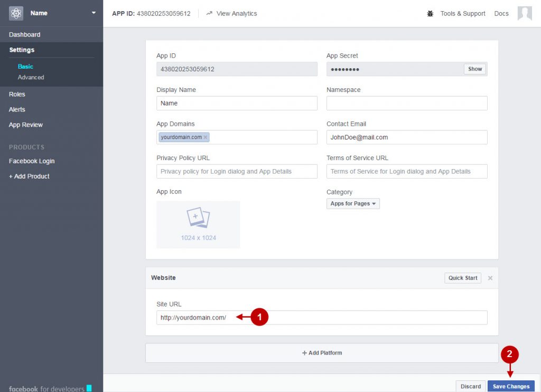
Task: Click Save Changes button
Action: 511,386
